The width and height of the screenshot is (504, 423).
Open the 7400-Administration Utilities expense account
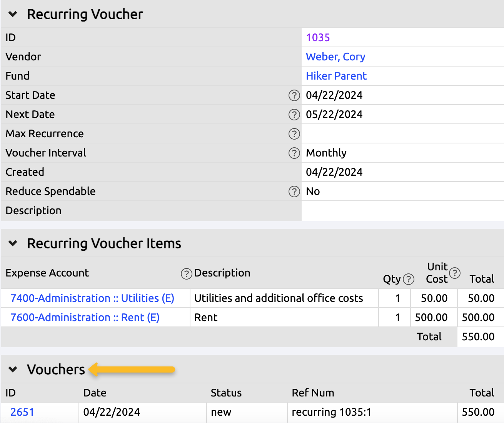[x=92, y=298]
